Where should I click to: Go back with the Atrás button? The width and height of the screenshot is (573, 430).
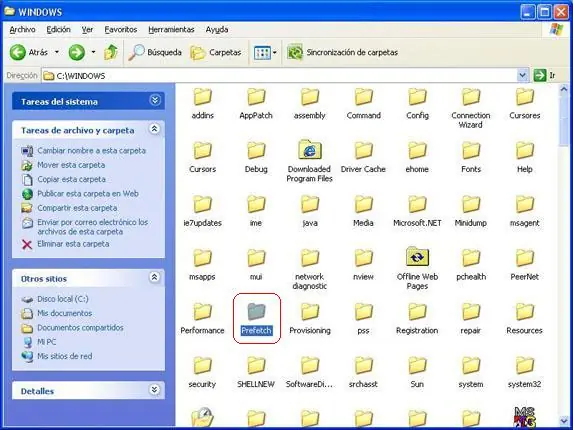click(x=29, y=53)
